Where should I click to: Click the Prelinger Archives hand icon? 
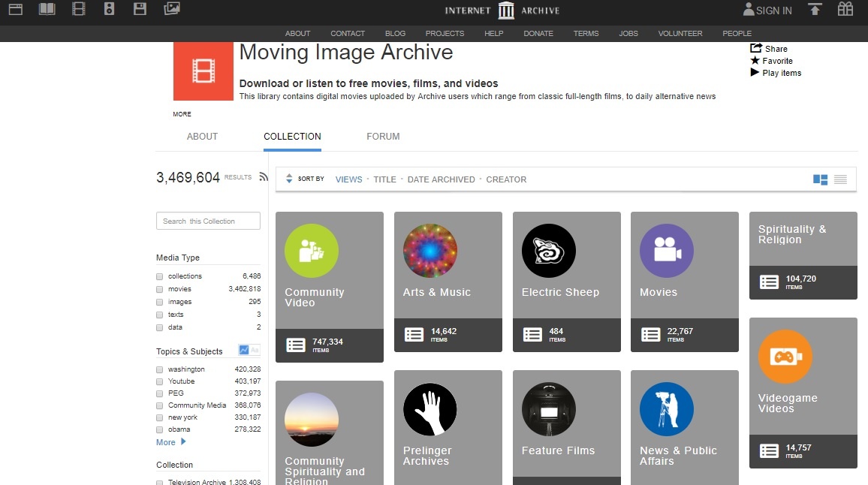point(430,409)
